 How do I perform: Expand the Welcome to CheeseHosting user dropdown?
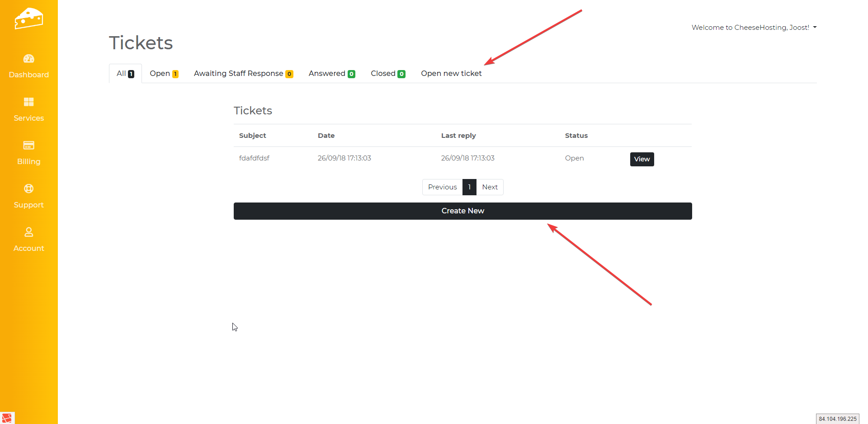(754, 28)
